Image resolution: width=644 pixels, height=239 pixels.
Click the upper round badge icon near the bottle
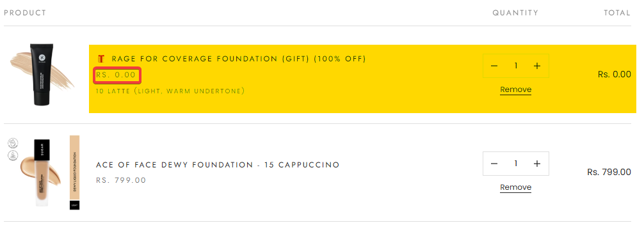click(x=13, y=144)
